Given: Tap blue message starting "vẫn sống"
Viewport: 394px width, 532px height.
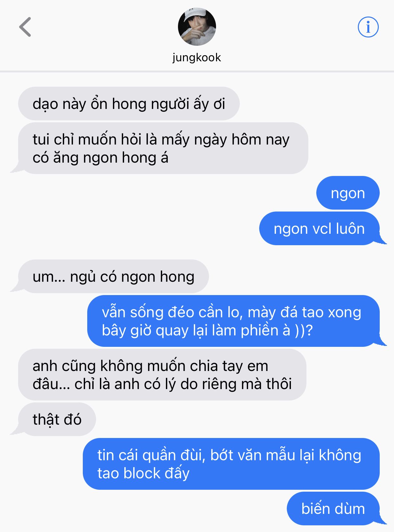Looking at the screenshot, I should point(233,321).
